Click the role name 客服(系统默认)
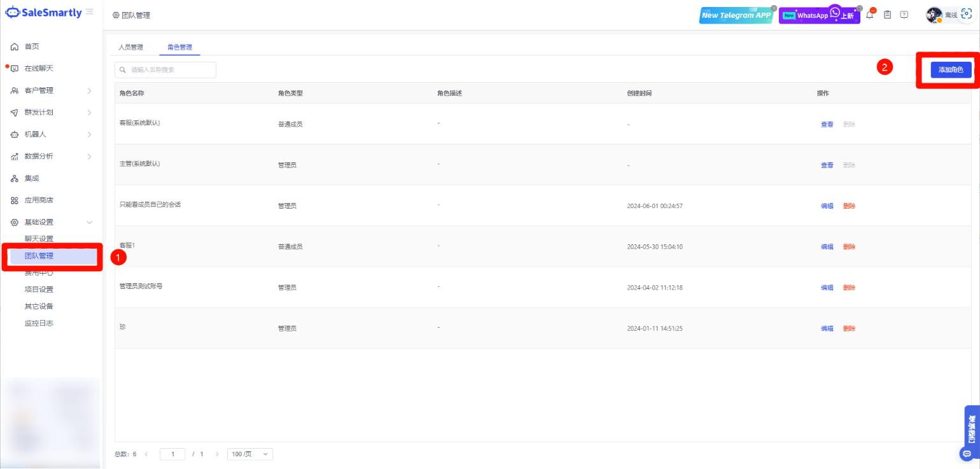The width and height of the screenshot is (980, 469). pyautogui.click(x=139, y=122)
